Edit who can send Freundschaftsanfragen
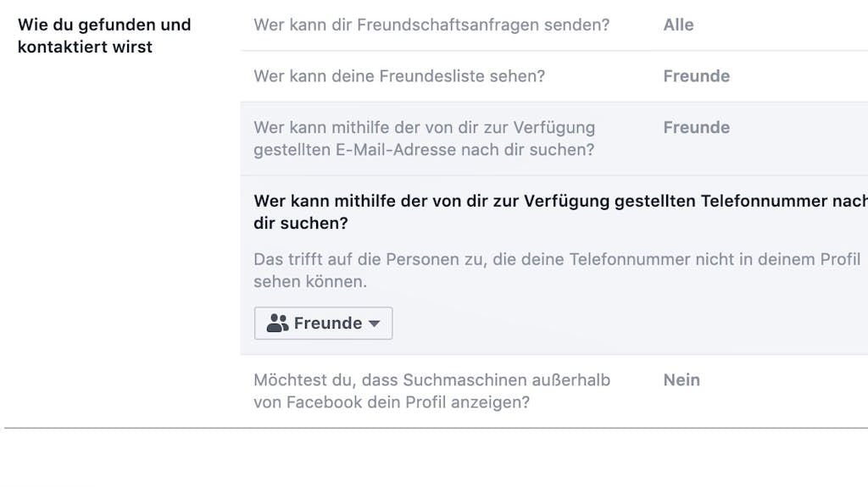Image resolution: width=868 pixels, height=487 pixels. (x=554, y=25)
